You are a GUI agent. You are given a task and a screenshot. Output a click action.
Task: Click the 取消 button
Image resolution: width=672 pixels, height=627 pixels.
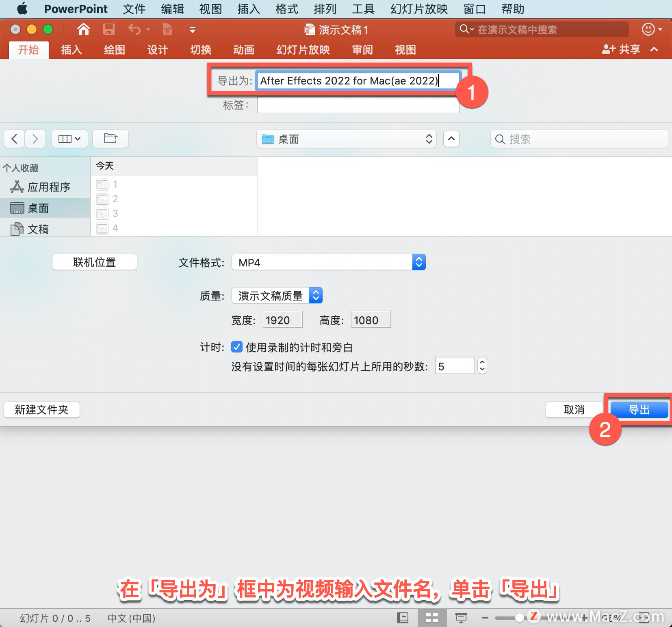(574, 410)
